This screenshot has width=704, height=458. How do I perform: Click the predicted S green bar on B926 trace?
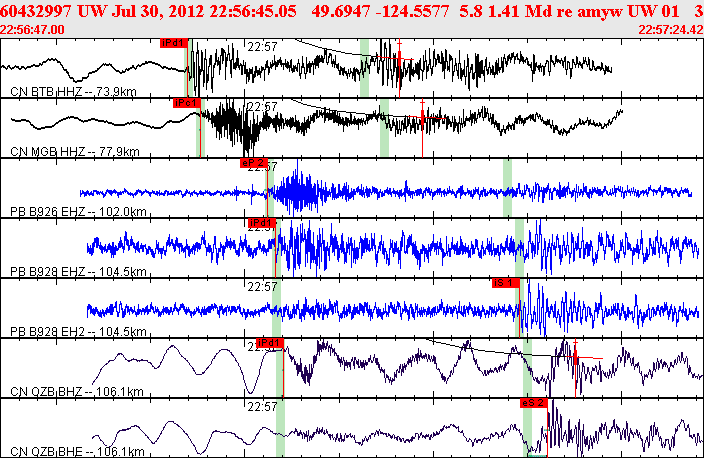click(507, 188)
